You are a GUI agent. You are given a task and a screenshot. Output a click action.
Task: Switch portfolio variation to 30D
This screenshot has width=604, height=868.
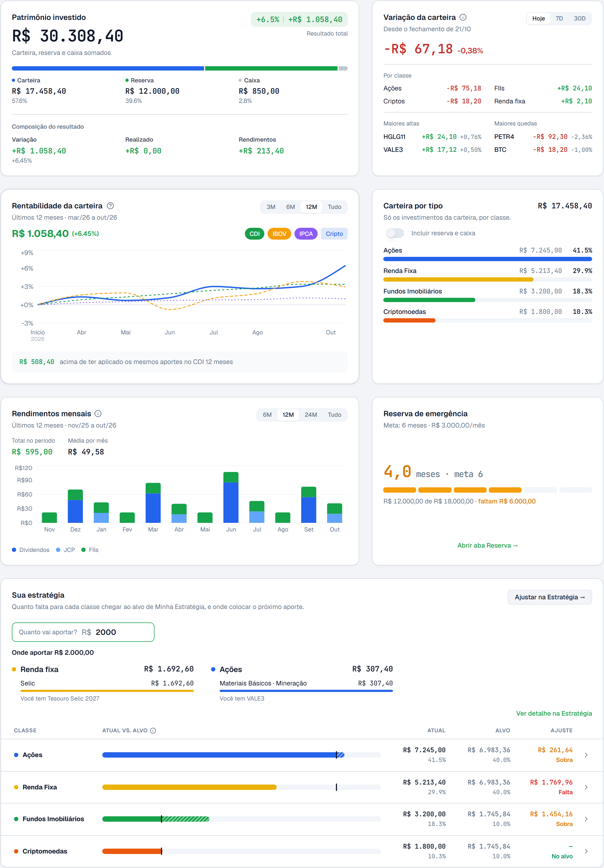click(580, 19)
